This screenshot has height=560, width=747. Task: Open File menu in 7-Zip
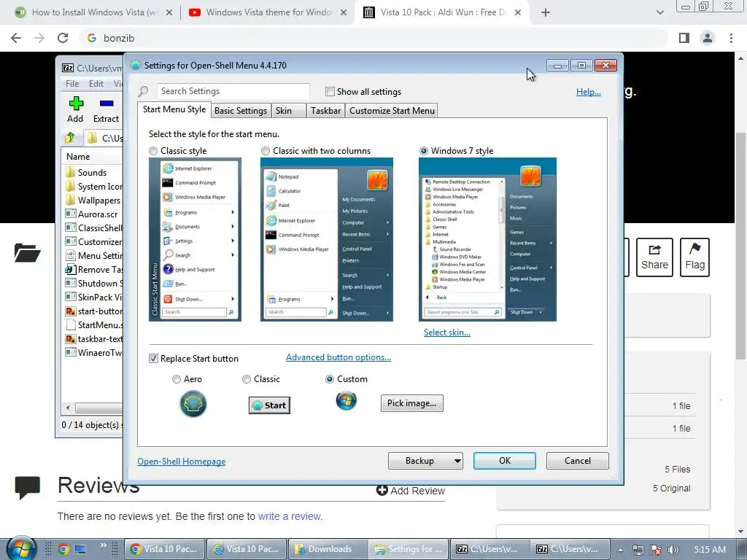point(72,84)
